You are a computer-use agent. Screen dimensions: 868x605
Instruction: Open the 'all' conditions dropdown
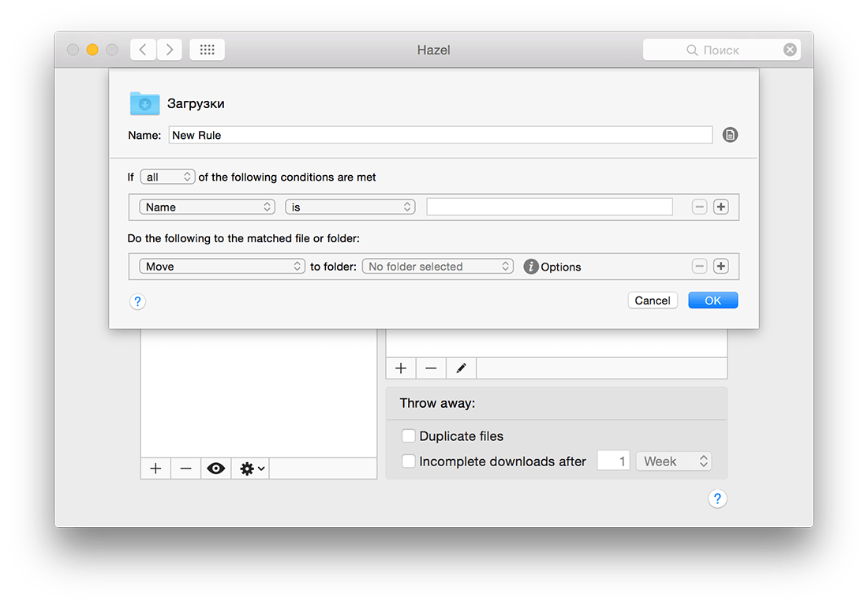point(167,177)
